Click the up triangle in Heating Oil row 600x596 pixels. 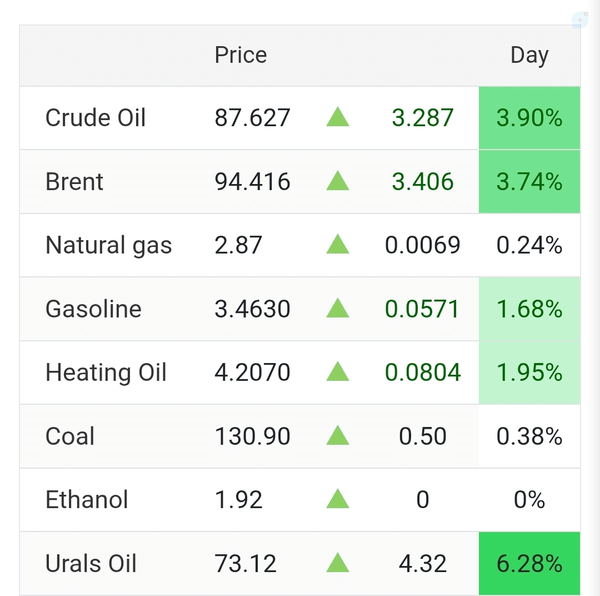click(338, 372)
